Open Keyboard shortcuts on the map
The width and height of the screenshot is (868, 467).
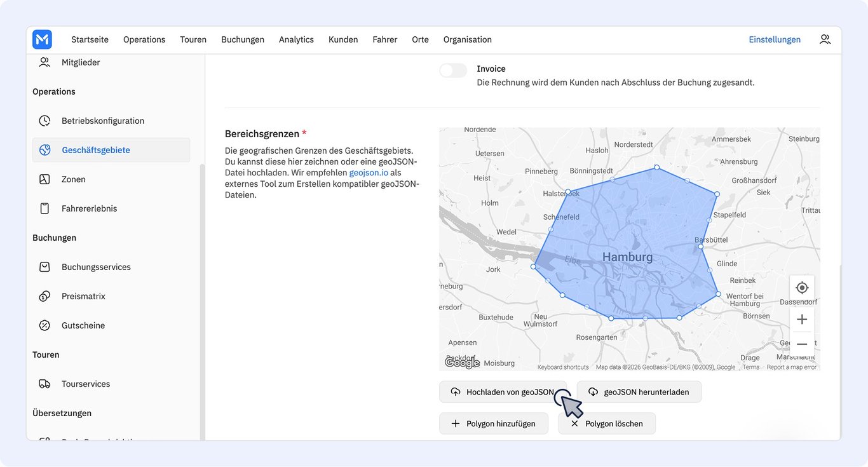point(563,367)
